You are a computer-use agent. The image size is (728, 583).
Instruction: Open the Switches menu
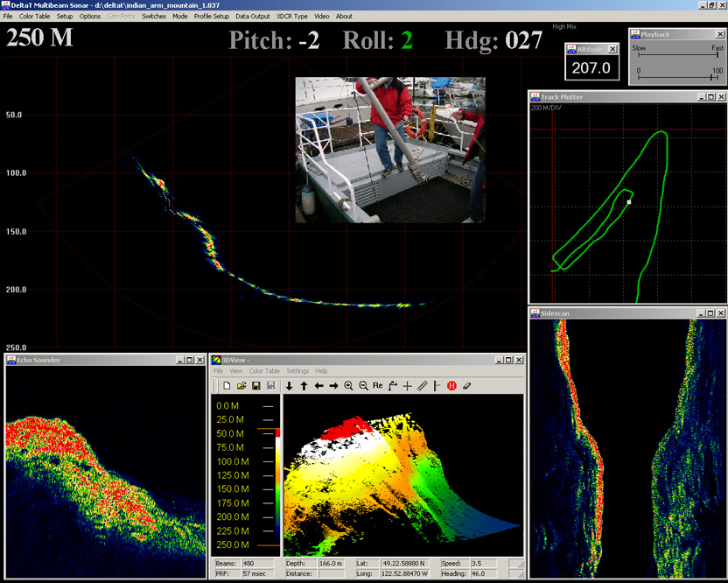[x=154, y=16]
